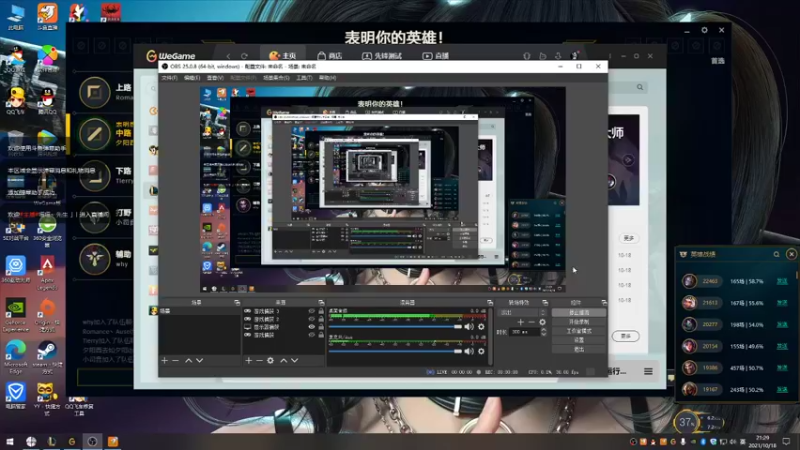The height and width of the screenshot is (450, 800).
Task: Remove selected scene with minus icon
Action: [x=176, y=360]
